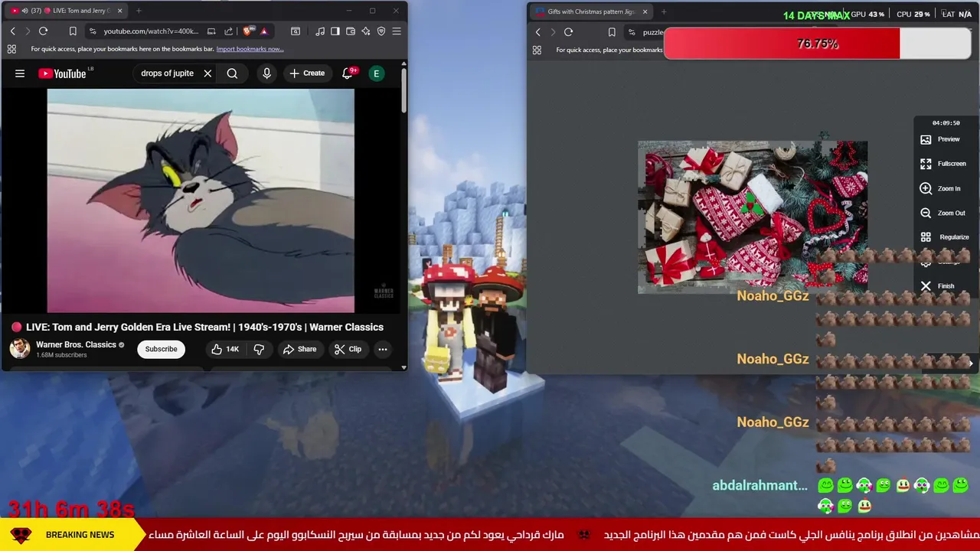The height and width of the screenshot is (551, 980).
Task: Open Warner Bros. Classics channel avatar
Action: point(20,349)
